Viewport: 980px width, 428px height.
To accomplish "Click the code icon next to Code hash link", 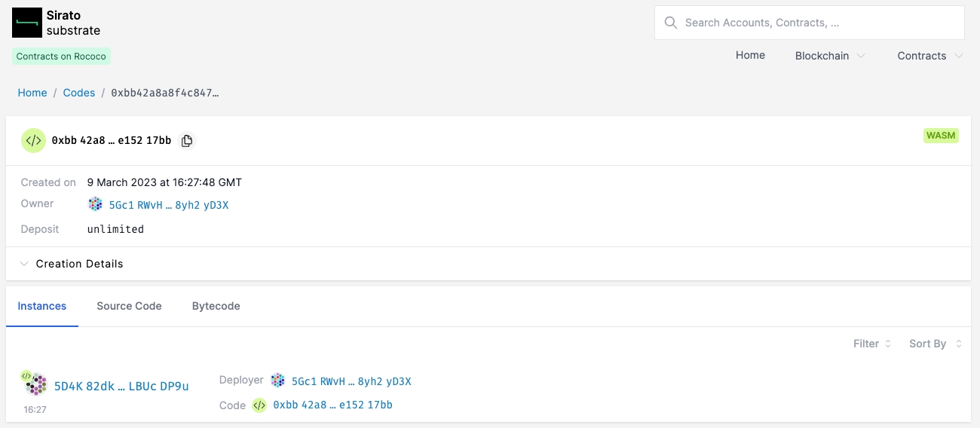I will click(x=259, y=405).
